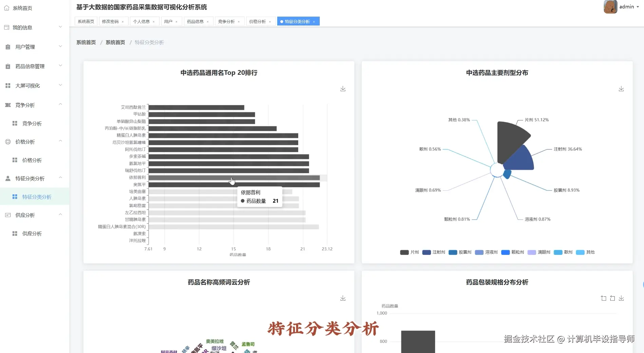Screen dimensions: 644x353
Task: Navigate to 供应分析 sidebar entry
Action: pyautogui.click(x=32, y=233)
